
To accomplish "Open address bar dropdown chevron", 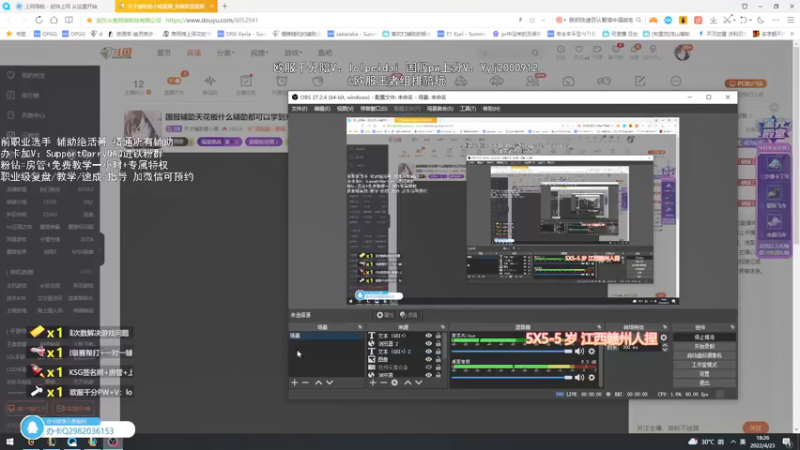I will (543, 20).
